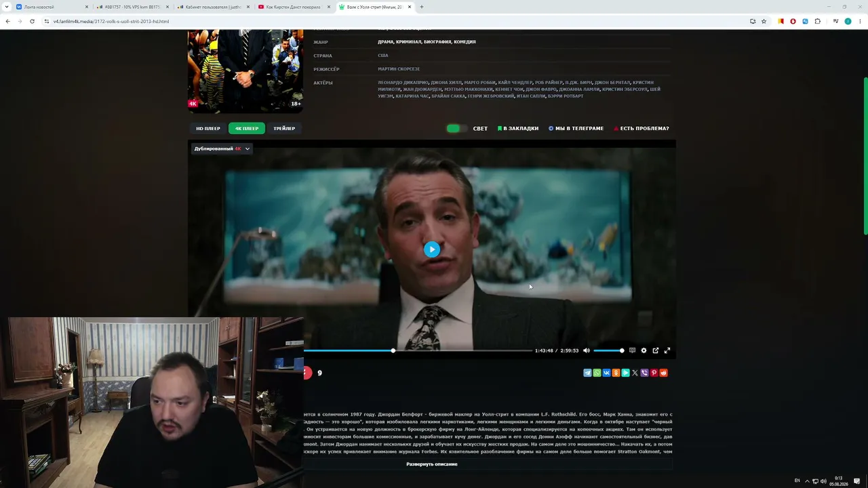Image resolution: width=868 pixels, height=488 pixels.
Task: Switch the EN keyboard language in taskbar
Action: pos(797,481)
